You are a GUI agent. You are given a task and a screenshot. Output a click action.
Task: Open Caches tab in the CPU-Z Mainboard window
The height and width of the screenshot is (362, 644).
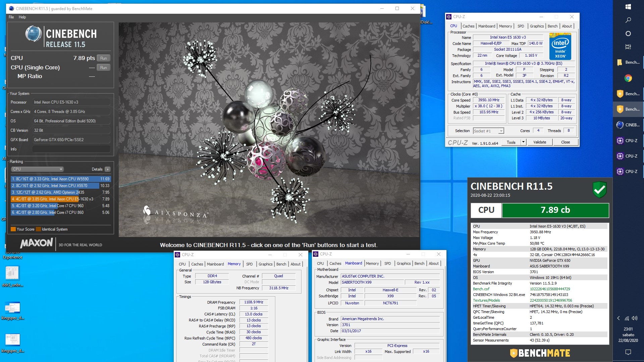(335, 263)
